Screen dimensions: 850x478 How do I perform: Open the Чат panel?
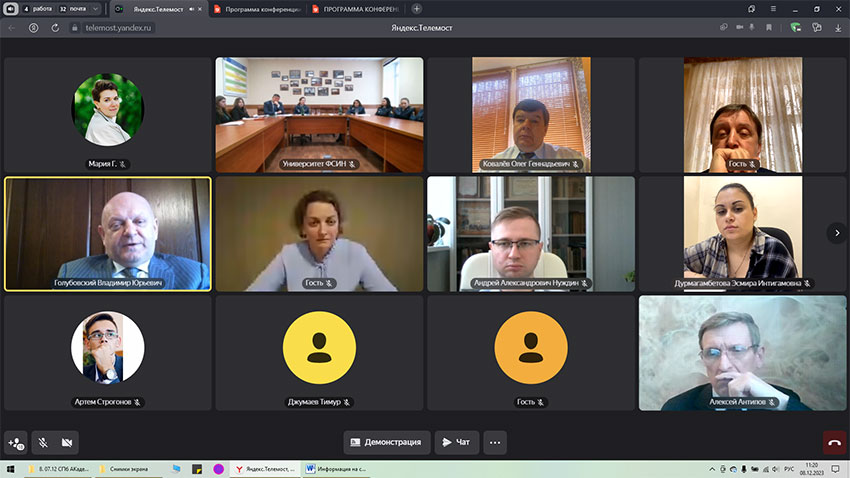click(x=456, y=442)
